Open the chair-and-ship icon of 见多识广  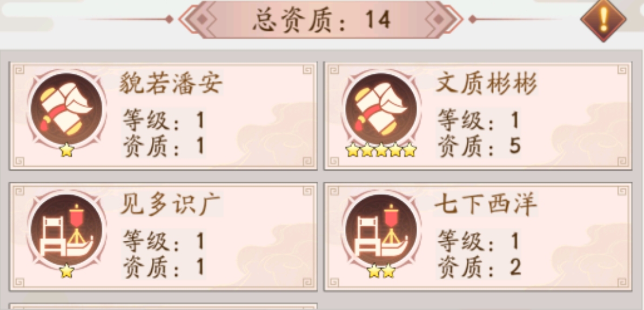tap(66, 229)
